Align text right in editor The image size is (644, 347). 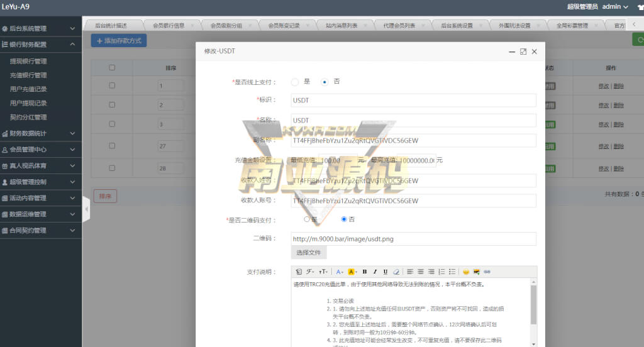tap(431, 272)
